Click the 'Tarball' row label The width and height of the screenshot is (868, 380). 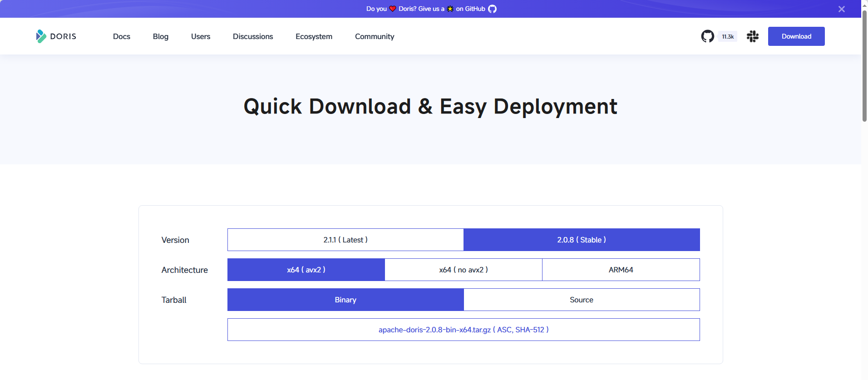(174, 300)
